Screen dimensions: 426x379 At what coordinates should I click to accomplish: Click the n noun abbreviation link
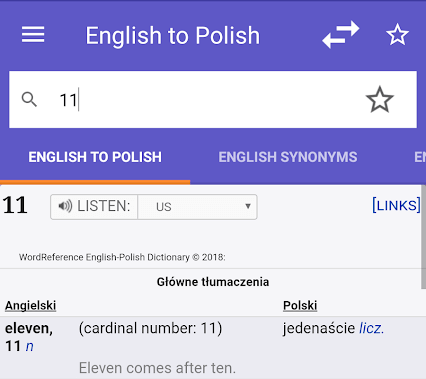pyautogui.click(x=29, y=346)
